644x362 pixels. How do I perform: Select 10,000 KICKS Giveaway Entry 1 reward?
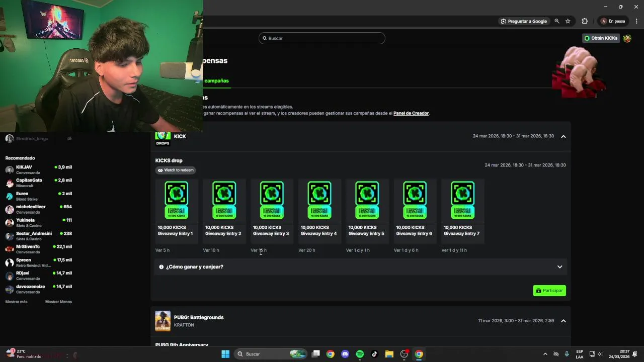(x=176, y=211)
